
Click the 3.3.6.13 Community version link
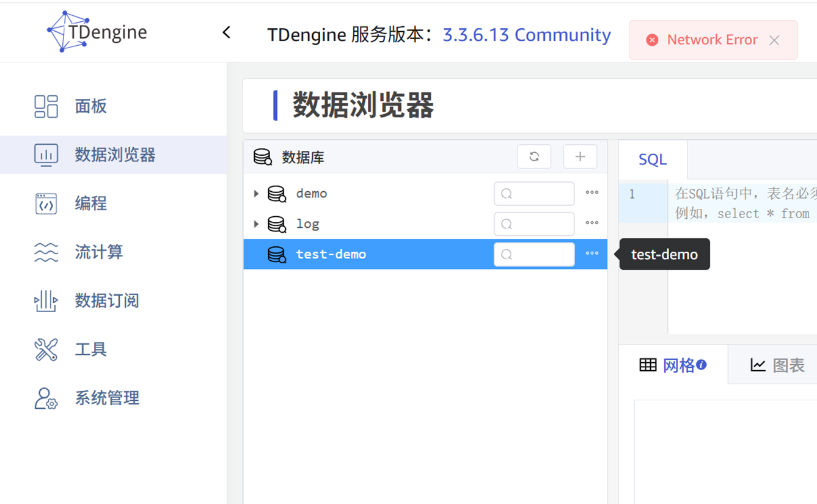coord(526,35)
